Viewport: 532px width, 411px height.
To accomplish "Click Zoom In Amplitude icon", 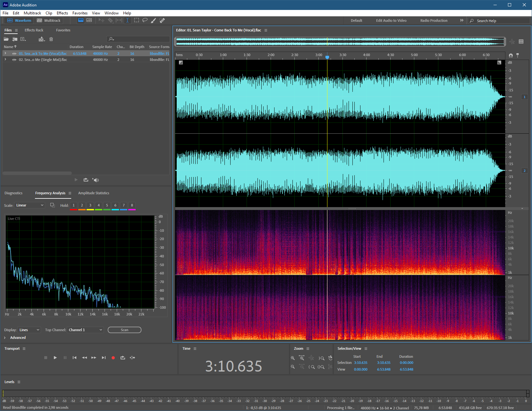I will coord(293,358).
